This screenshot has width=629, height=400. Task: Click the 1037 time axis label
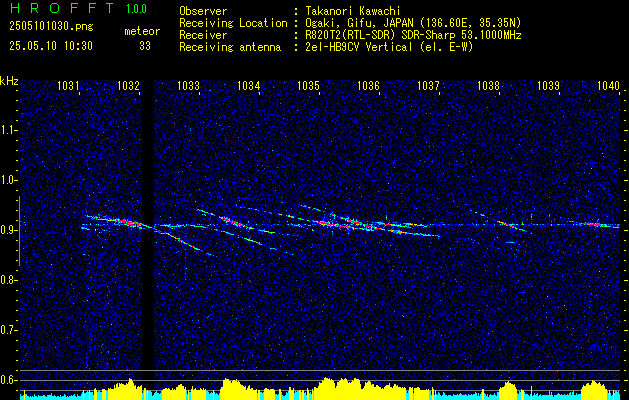coord(428,85)
